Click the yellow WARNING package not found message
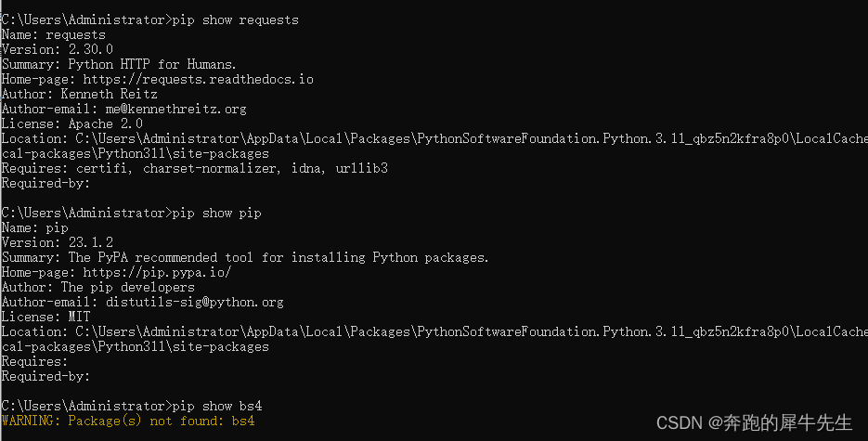The width and height of the screenshot is (868, 441). (x=128, y=422)
